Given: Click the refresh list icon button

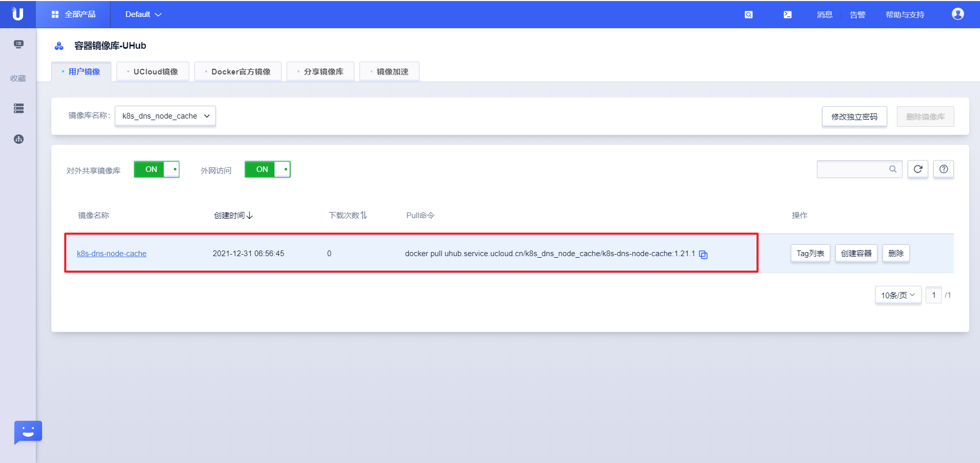Looking at the screenshot, I should (918, 169).
